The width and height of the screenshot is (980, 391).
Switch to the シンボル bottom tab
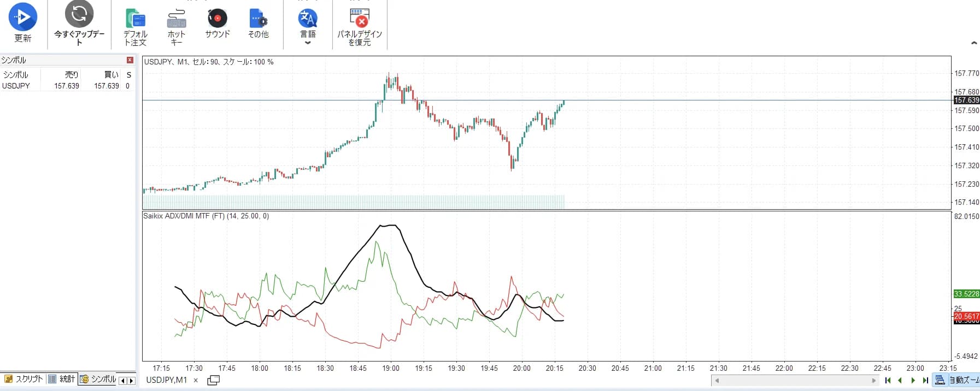pyautogui.click(x=98, y=379)
